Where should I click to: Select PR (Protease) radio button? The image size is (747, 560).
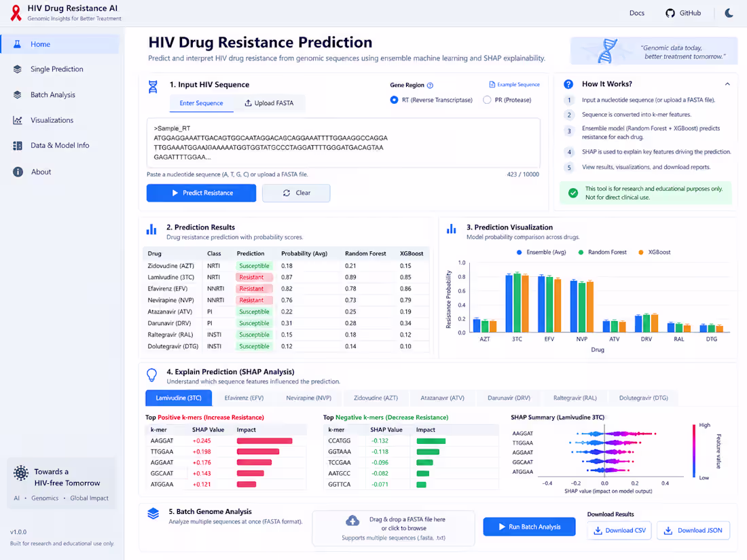click(487, 100)
